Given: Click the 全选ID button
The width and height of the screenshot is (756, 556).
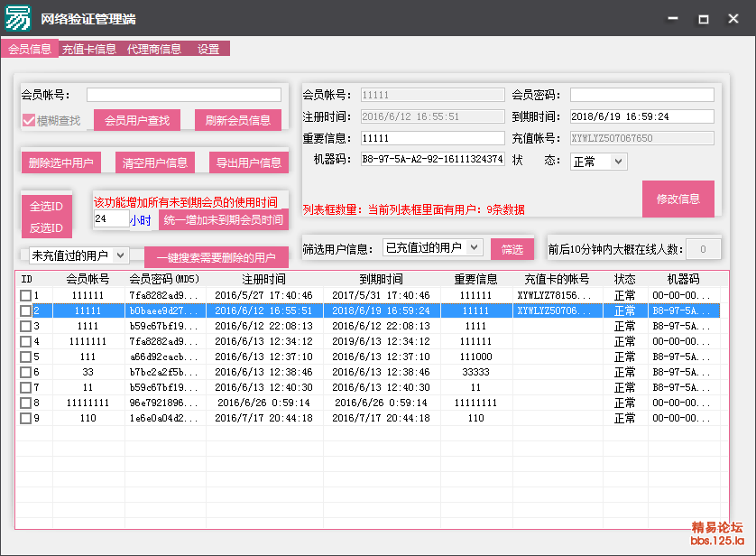Looking at the screenshot, I should point(46,207).
